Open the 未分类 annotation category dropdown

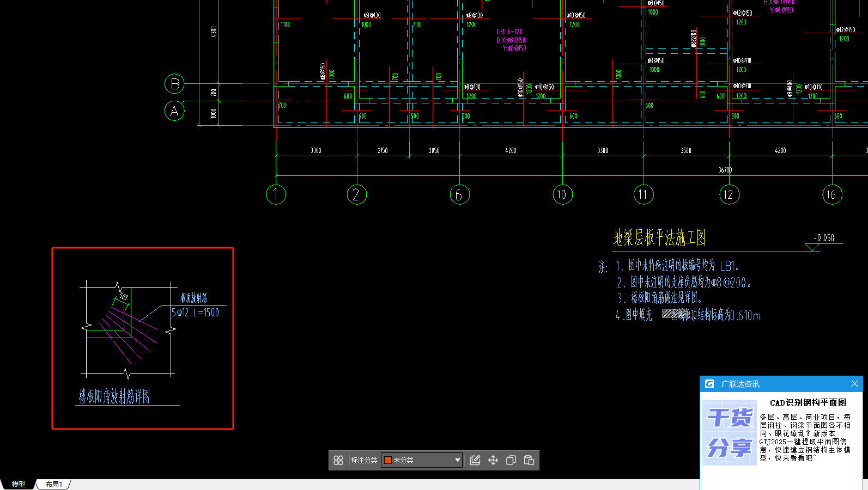tap(422, 460)
